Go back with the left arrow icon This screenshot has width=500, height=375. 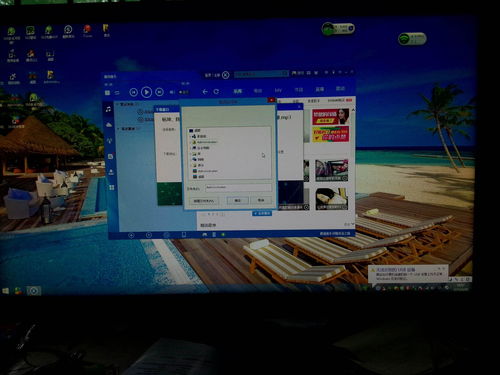(x=205, y=91)
